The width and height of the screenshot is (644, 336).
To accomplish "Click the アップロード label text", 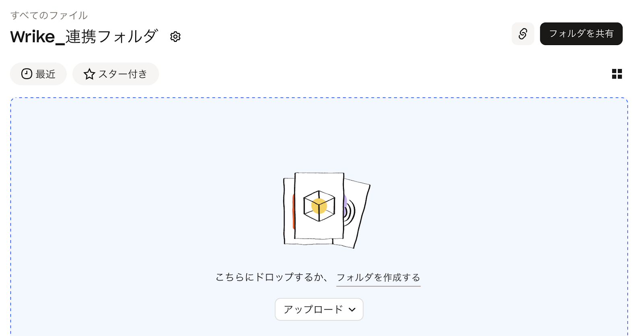I will [313, 309].
